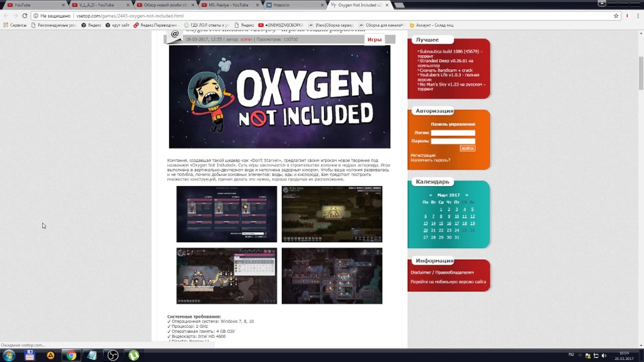Click the action center flag tray icon

(x=588, y=355)
